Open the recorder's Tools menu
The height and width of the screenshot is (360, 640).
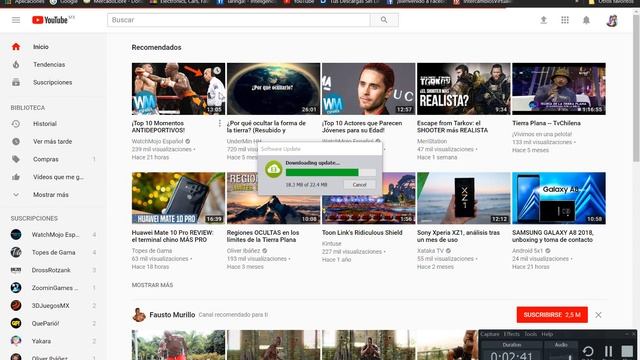[x=530, y=334]
